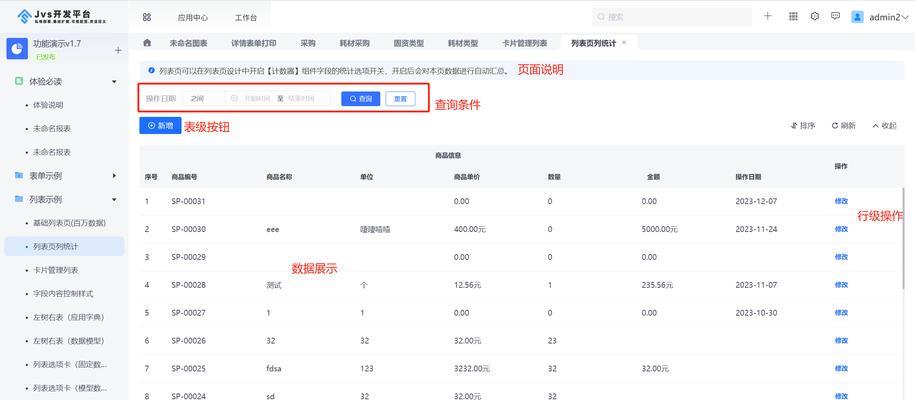The width and height of the screenshot is (915, 400).
Task: Click the plus beside 功能演示v1.7
Action: 118,50
